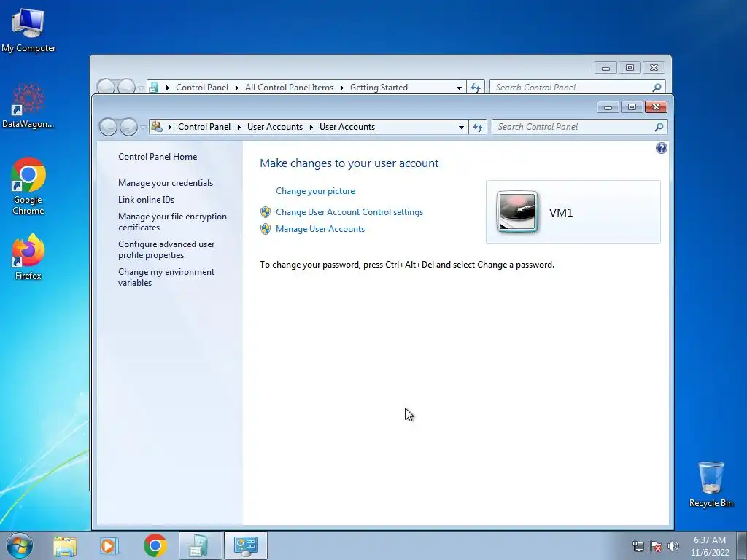Open My Computer desktop icon

tap(28, 29)
